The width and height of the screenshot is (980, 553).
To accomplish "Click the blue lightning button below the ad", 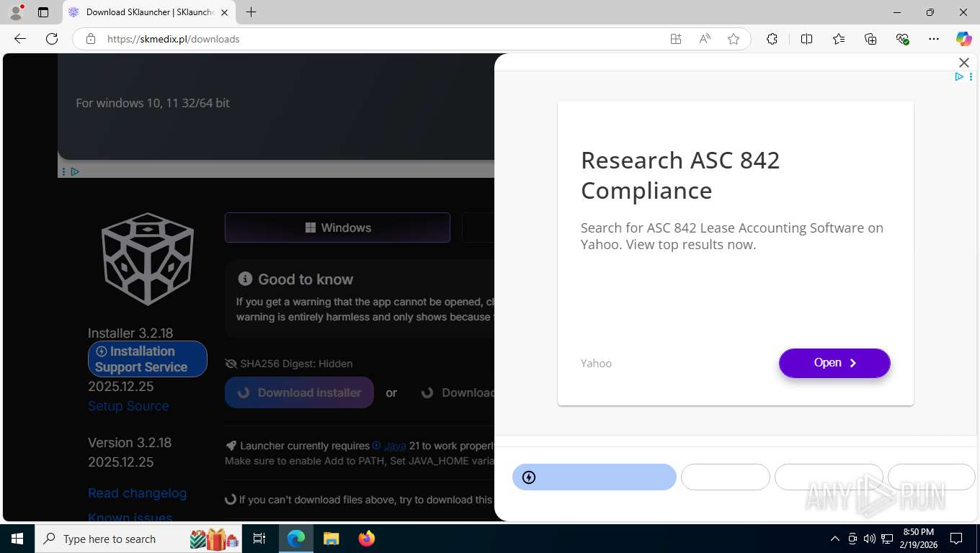I will (x=594, y=477).
